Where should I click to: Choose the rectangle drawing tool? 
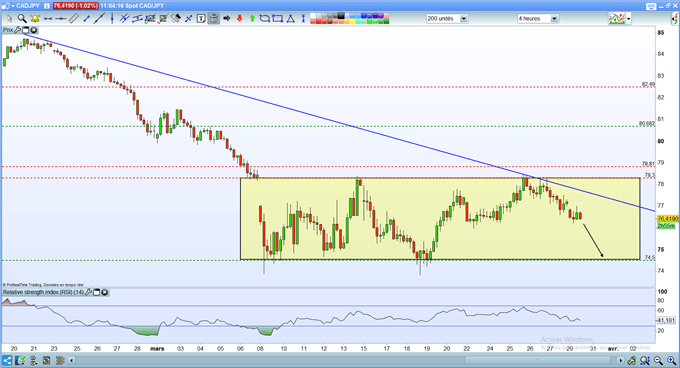(x=278, y=19)
